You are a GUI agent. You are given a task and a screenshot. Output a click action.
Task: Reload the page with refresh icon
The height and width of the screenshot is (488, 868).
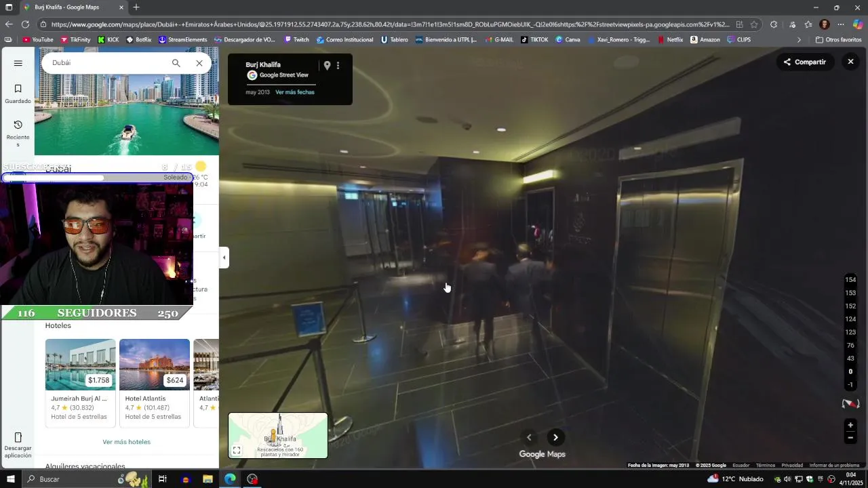[26, 24]
